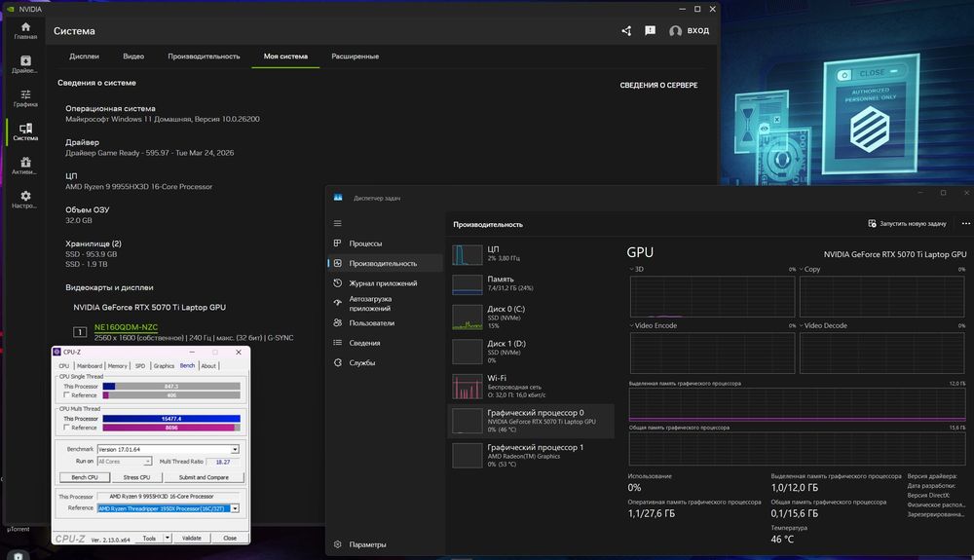This screenshot has width=974, height=560.
Task: Select the Память performance graph thumbnail
Action: click(x=468, y=284)
